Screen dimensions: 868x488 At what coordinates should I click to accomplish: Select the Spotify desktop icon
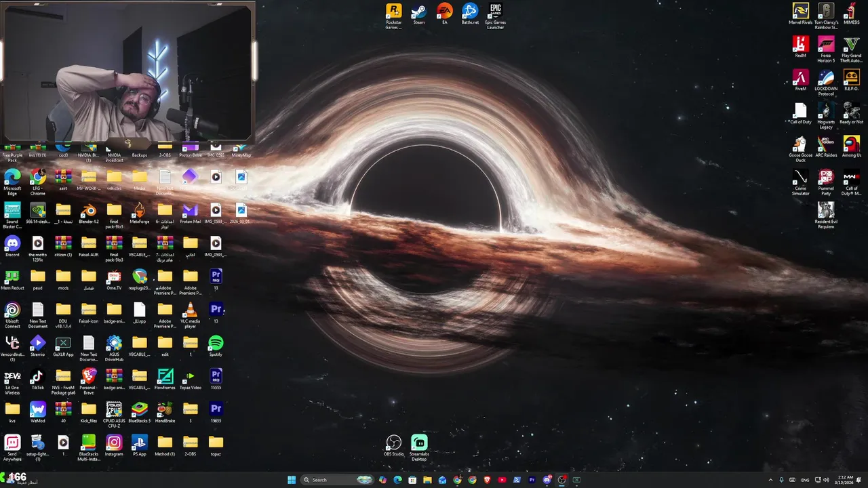[x=216, y=346]
